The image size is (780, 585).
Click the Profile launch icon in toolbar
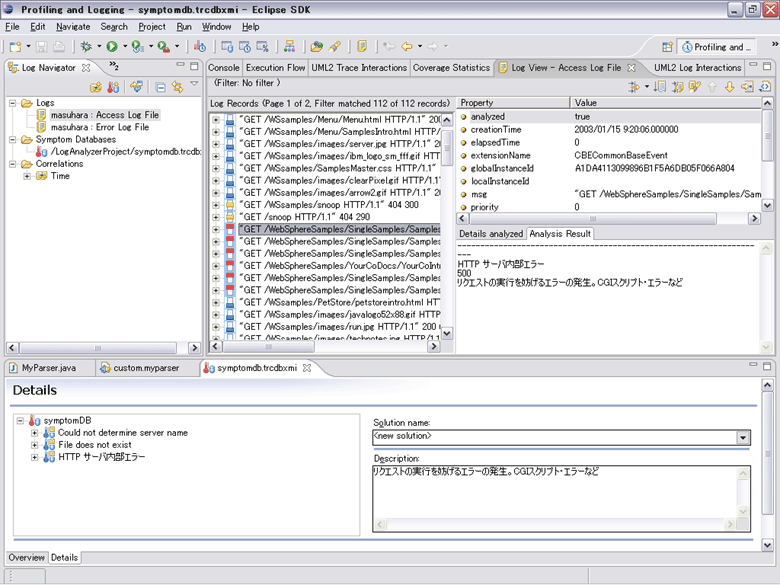click(x=138, y=47)
